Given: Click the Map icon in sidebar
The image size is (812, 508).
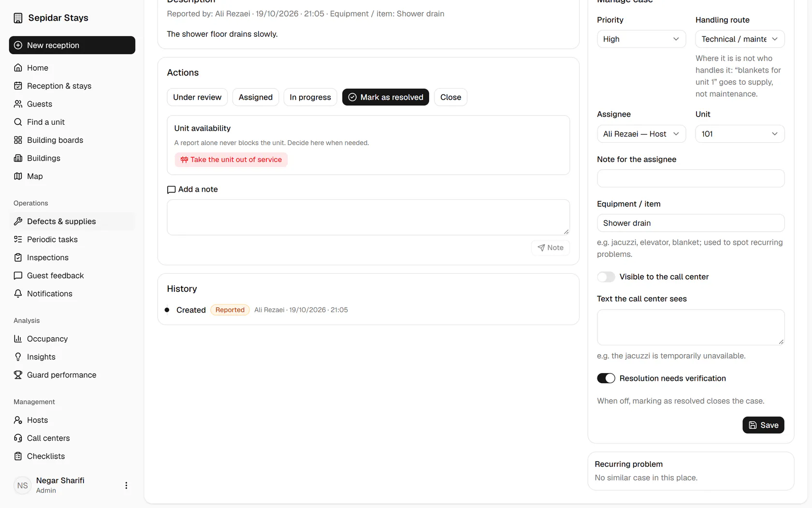Looking at the screenshot, I should pos(18,176).
